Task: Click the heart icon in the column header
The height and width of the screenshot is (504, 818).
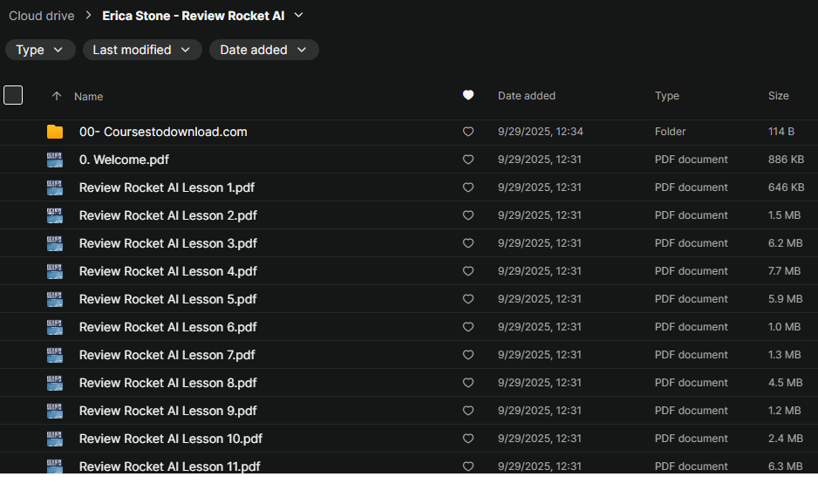Action: click(468, 96)
